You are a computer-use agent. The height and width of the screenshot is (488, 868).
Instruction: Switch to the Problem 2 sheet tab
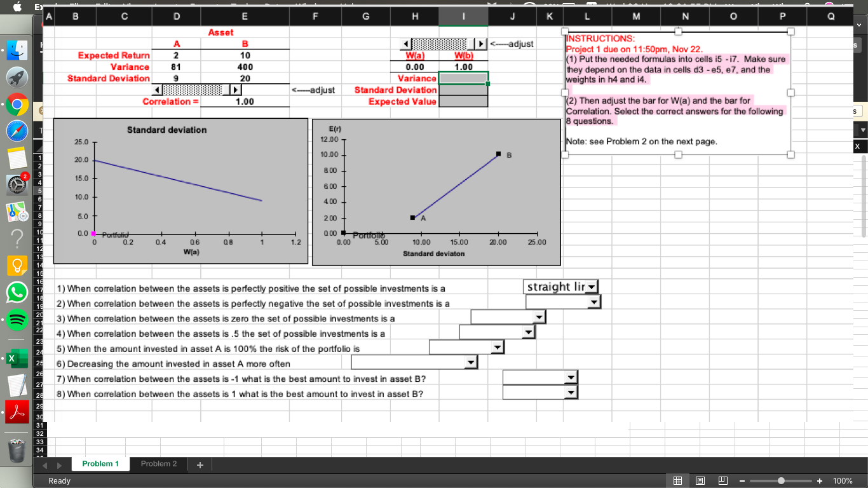coord(159,464)
